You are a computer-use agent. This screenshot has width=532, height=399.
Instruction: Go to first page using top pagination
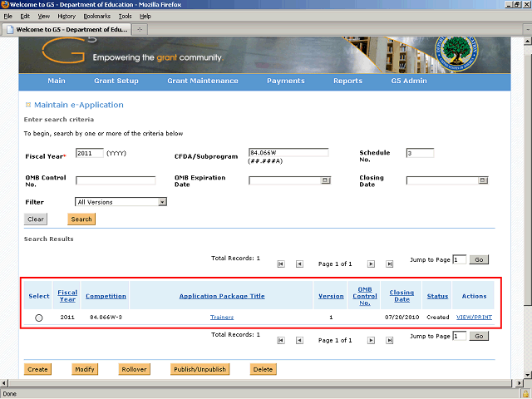pyautogui.click(x=281, y=264)
